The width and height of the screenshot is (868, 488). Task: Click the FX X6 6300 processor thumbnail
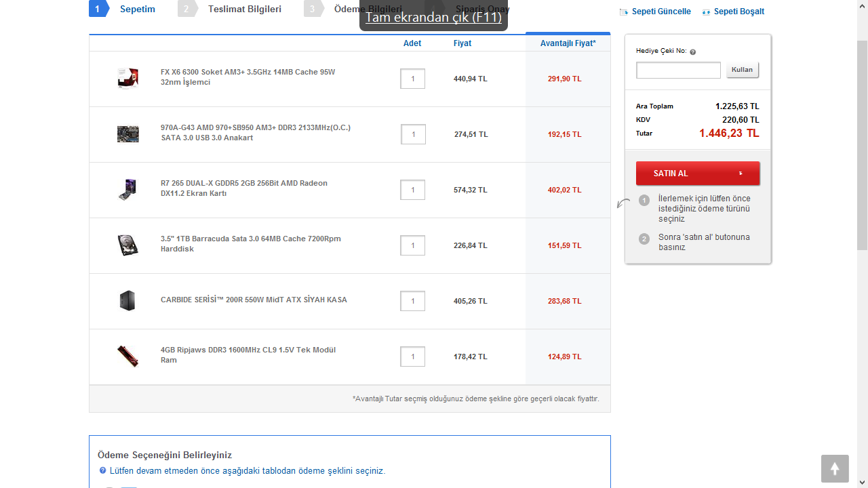pyautogui.click(x=128, y=78)
